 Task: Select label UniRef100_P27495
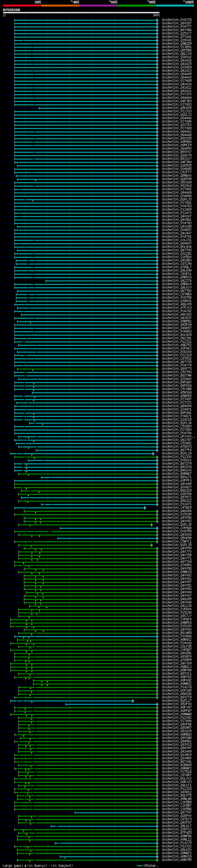[x=177, y=81]
